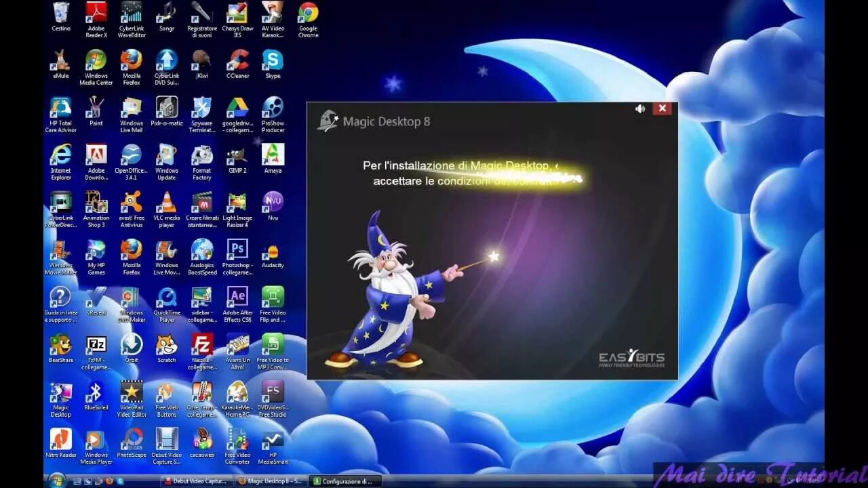Image resolution: width=868 pixels, height=488 pixels.
Task: Select Windows Media Center icon
Action: [x=96, y=66]
